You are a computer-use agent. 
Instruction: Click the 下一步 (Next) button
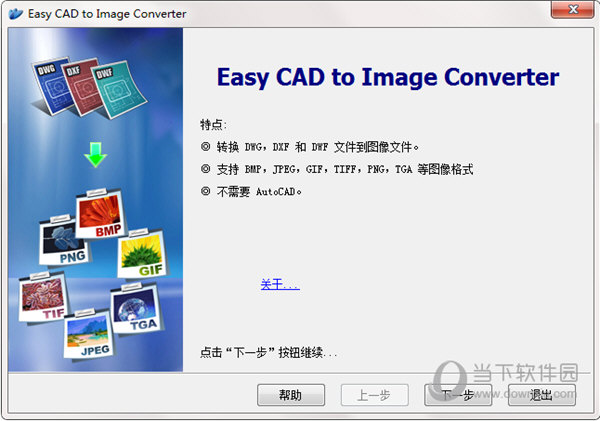pos(458,395)
